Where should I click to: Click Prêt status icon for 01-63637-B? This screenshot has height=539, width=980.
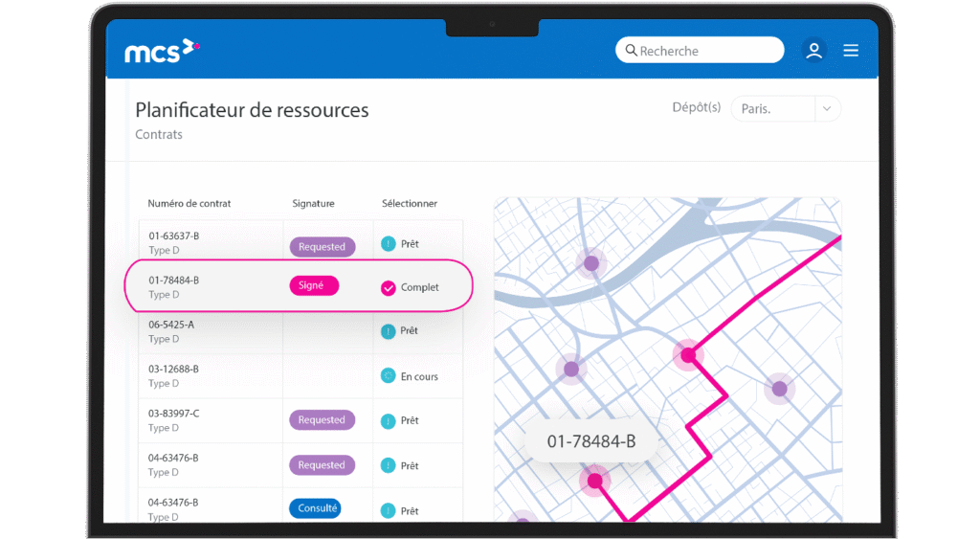389,243
